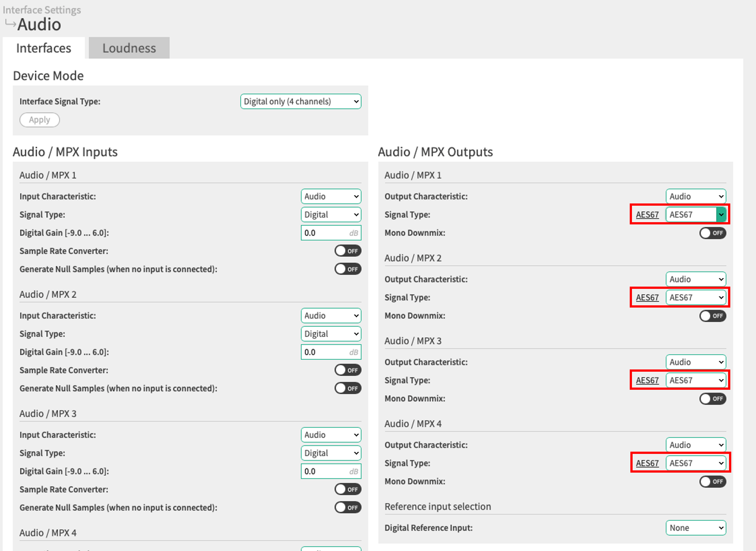The height and width of the screenshot is (551, 756).
Task: Follow the AES67 link for output MPX 4
Action: pos(647,463)
